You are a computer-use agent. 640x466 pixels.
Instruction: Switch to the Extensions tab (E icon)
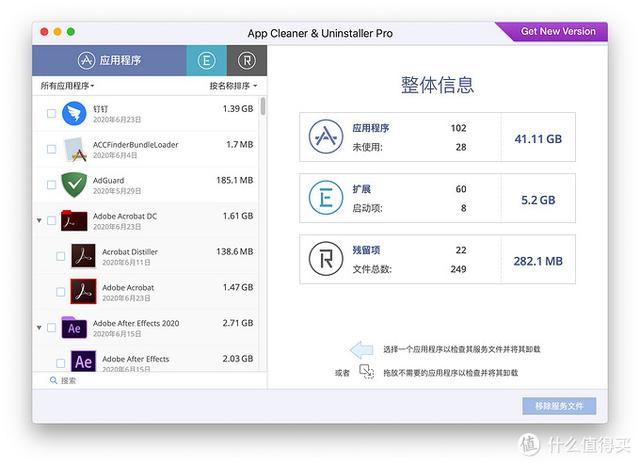207,60
